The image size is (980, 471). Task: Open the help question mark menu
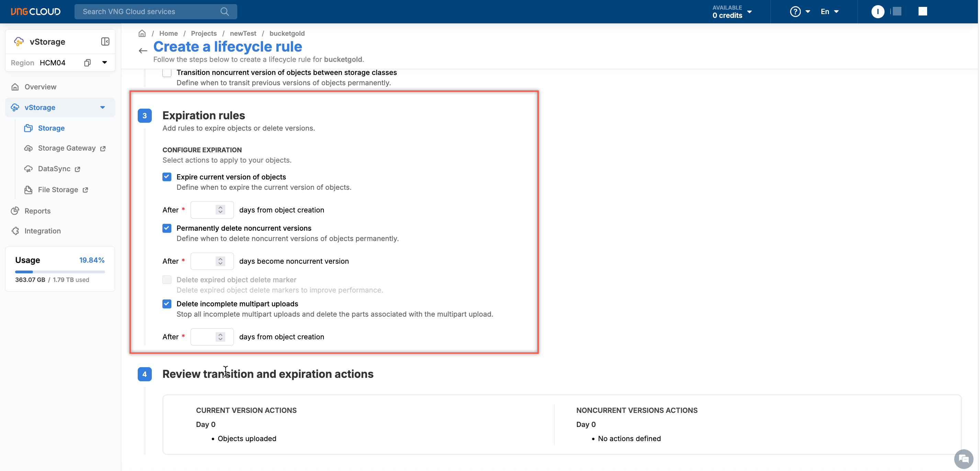795,11
